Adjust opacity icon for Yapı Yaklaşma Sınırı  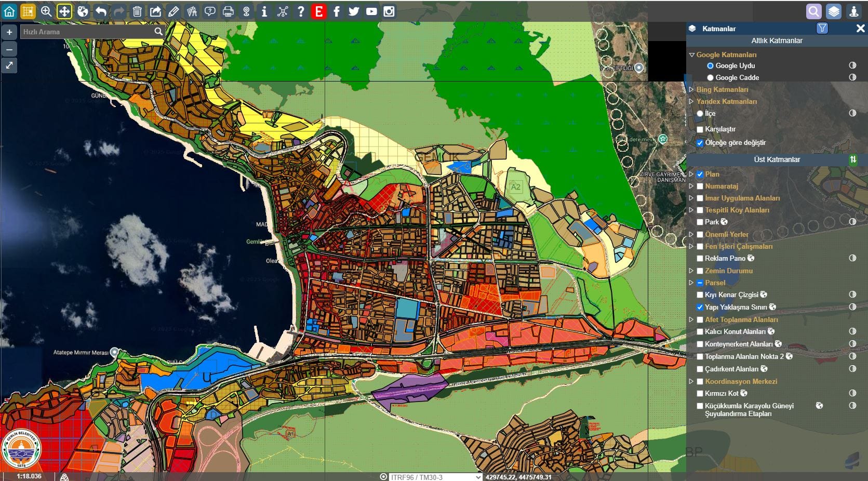(x=852, y=307)
